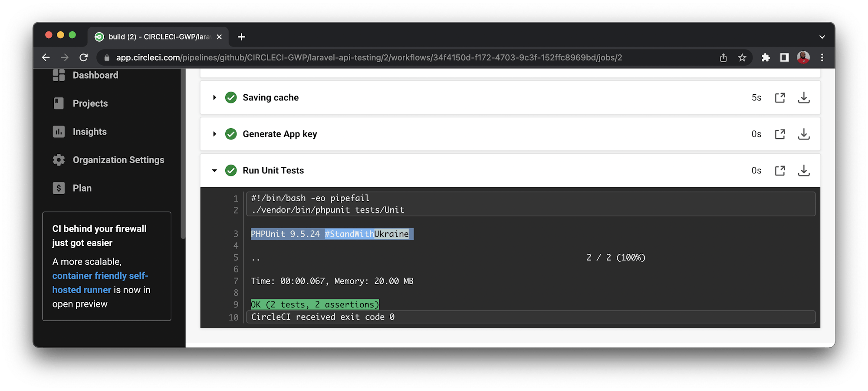Image resolution: width=868 pixels, height=391 pixels.
Task: Bookmark this page with the star icon
Action: coord(742,57)
